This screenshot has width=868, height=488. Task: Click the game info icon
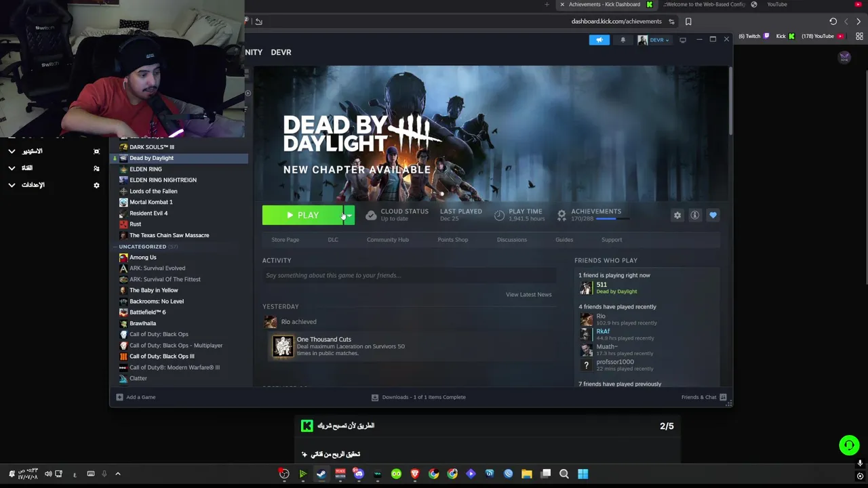coord(694,216)
